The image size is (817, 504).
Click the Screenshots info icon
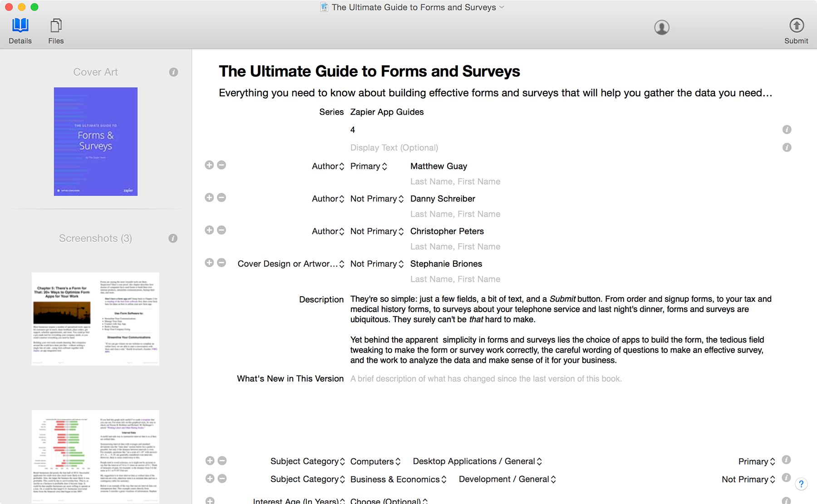click(x=173, y=238)
